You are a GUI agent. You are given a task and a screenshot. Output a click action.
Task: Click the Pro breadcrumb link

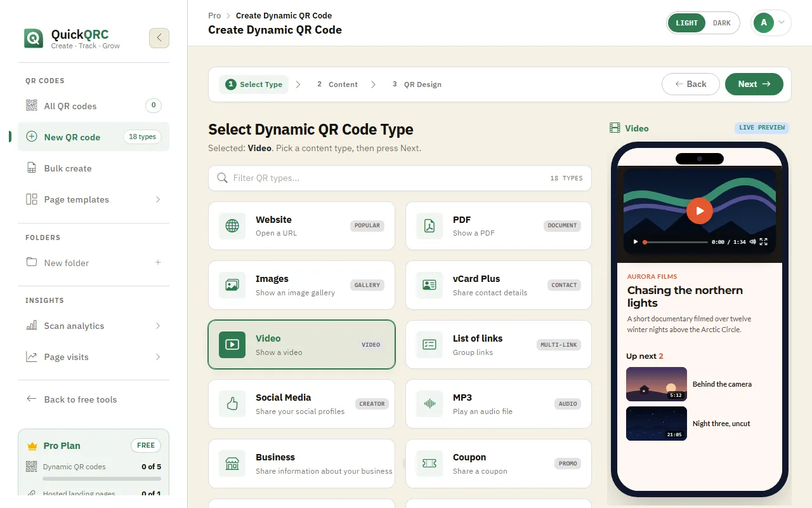click(x=214, y=15)
